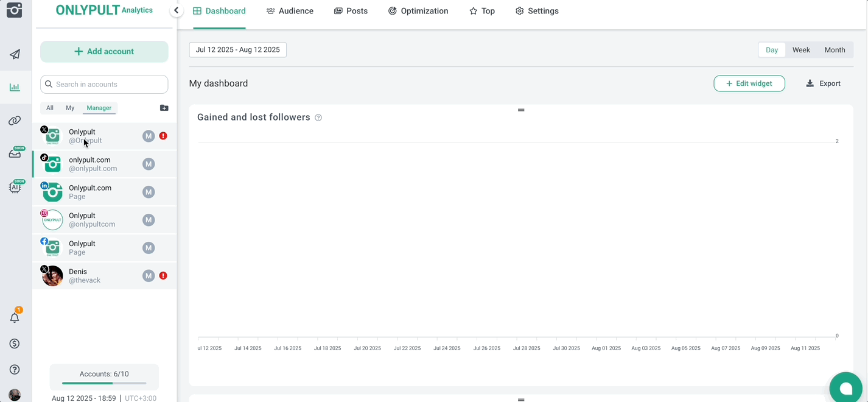The width and height of the screenshot is (868, 402).
Task: Grab the Gained and lost followers widget handle
Action: [x=521, y=110]
